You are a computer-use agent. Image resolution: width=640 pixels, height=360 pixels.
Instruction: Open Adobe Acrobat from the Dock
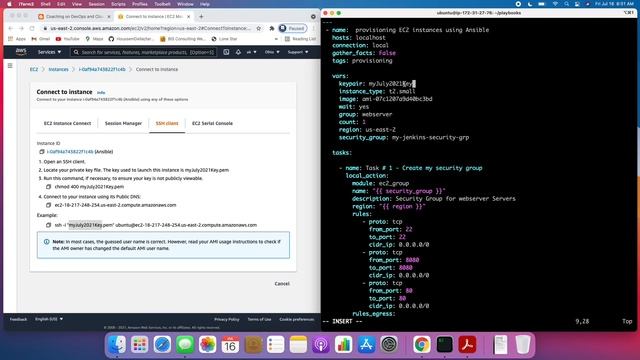tap(467, 344)
